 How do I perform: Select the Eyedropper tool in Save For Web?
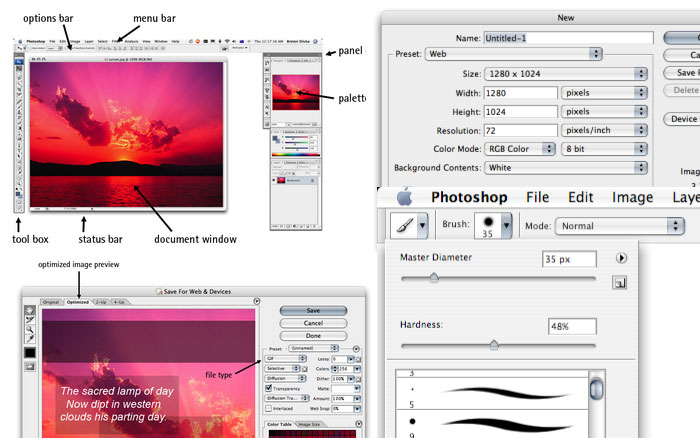click(x=29, y=339)
